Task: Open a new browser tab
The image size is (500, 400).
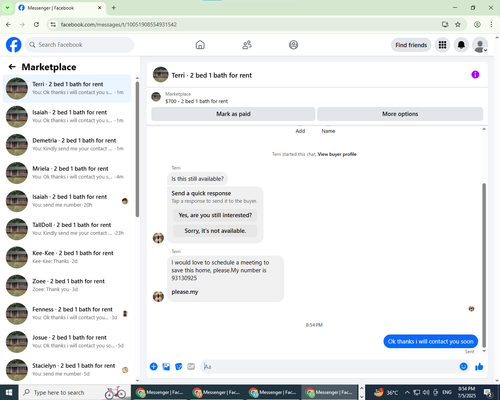Action: (x=114, y=8)
